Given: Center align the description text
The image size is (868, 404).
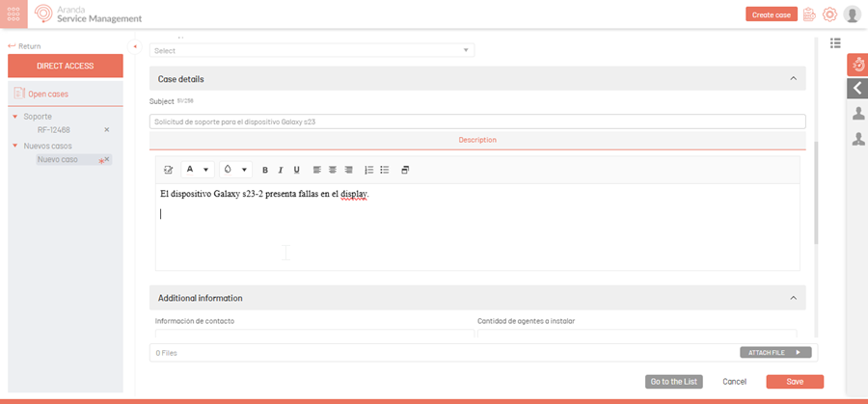Looking at the screenshot, I should pos(333,170).
